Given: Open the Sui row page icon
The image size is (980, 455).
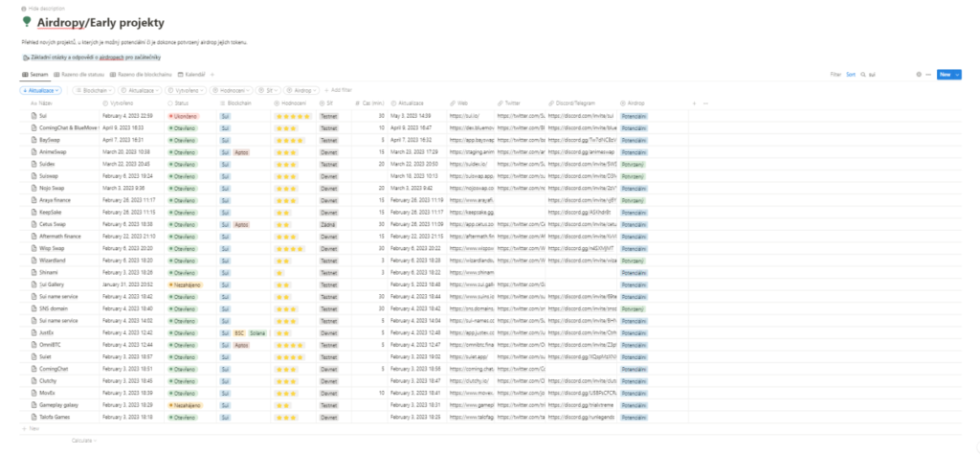Looking at the screenshot, I should pos(34,115).
